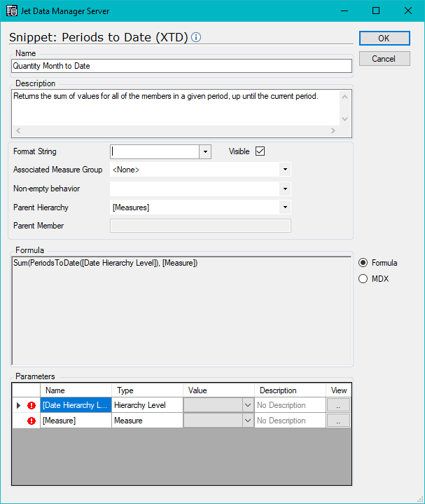Click View button for Measure parameter
Image resolution: width=425 pixels, height=504 pixels.
(x=338, y=421)
